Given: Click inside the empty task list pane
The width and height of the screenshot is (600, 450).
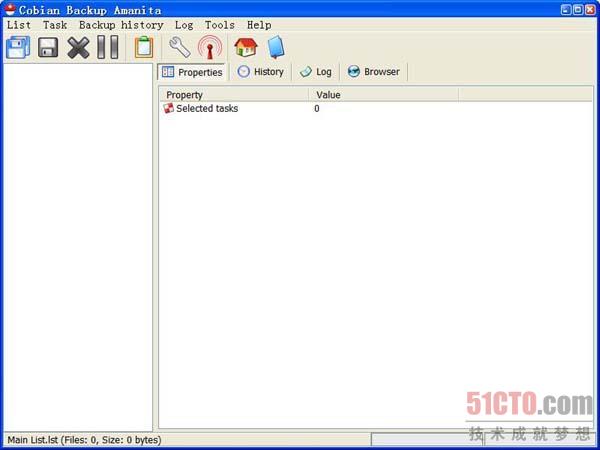Looking at the screenshot, I should (x=78, y=247).
